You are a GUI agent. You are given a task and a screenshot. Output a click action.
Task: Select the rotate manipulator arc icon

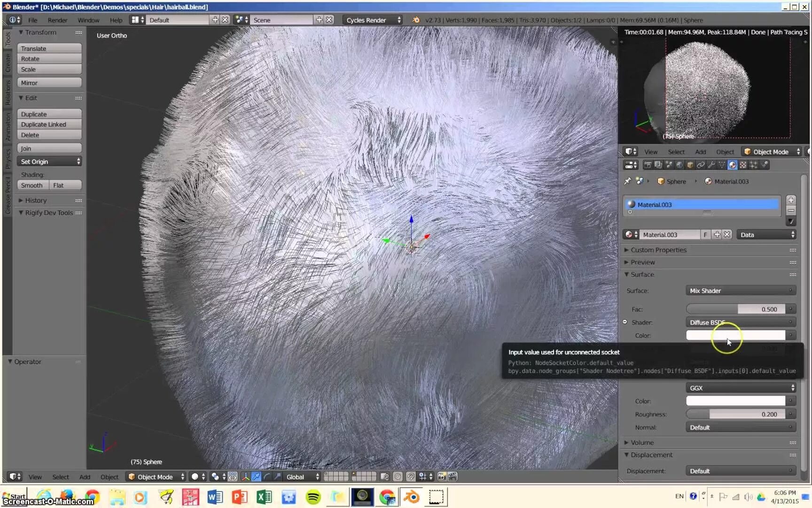[x=267, y=476]
